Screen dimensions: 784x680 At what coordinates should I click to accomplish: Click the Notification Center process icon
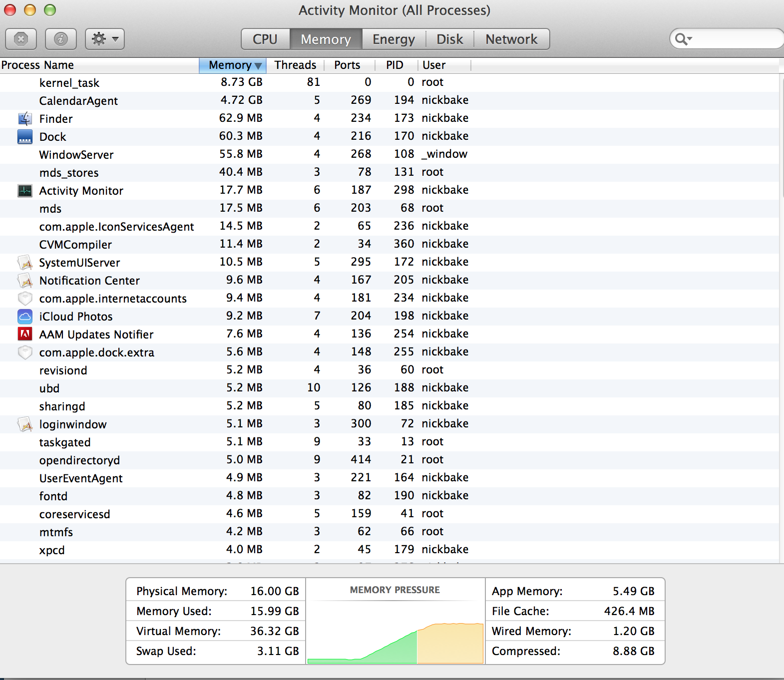click(25, 281)
